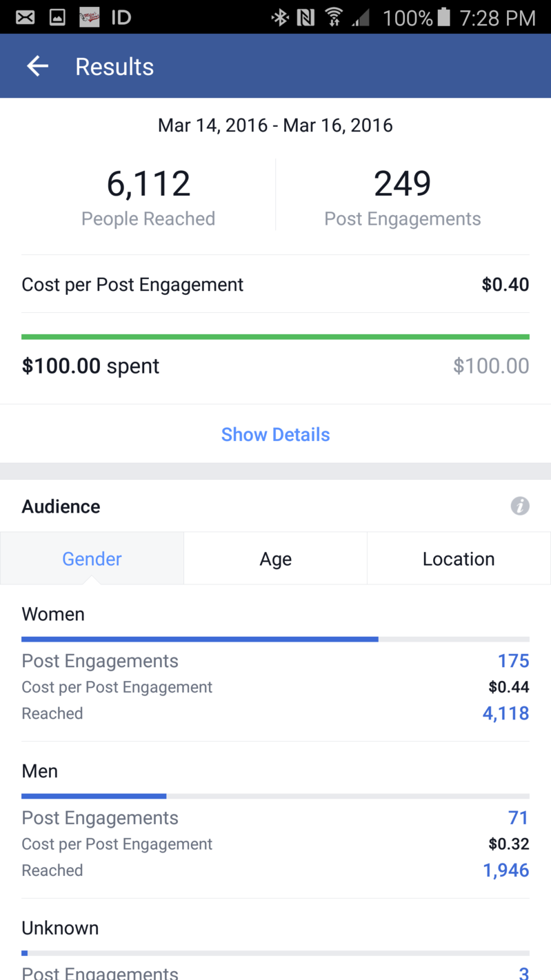Image resolution: width=551 pixels, height=980 pixels.
Task: Tap the back arrow in Results header
Action: pos(37,66)
